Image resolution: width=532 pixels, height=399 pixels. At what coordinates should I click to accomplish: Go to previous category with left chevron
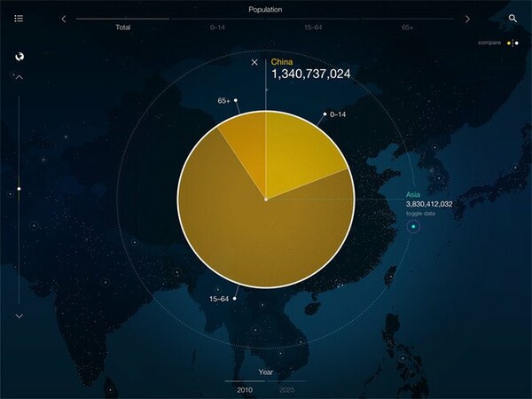(x=64, y=19)
